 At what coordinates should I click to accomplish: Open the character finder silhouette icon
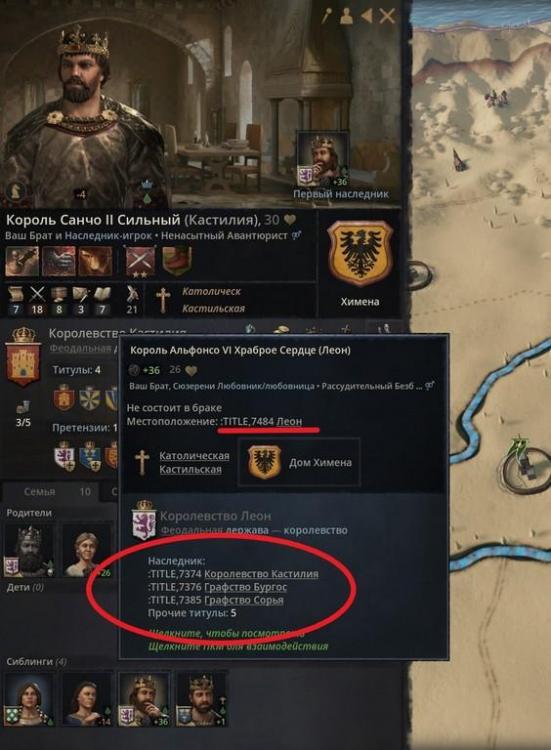(346, 16)
